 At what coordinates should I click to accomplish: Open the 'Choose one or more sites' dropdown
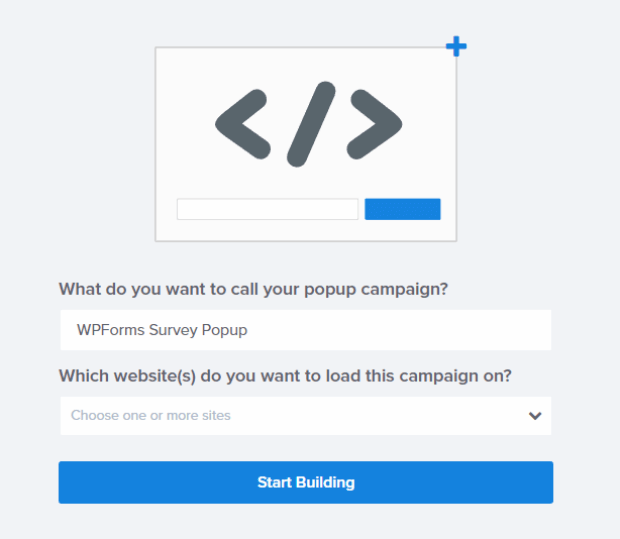306,416
